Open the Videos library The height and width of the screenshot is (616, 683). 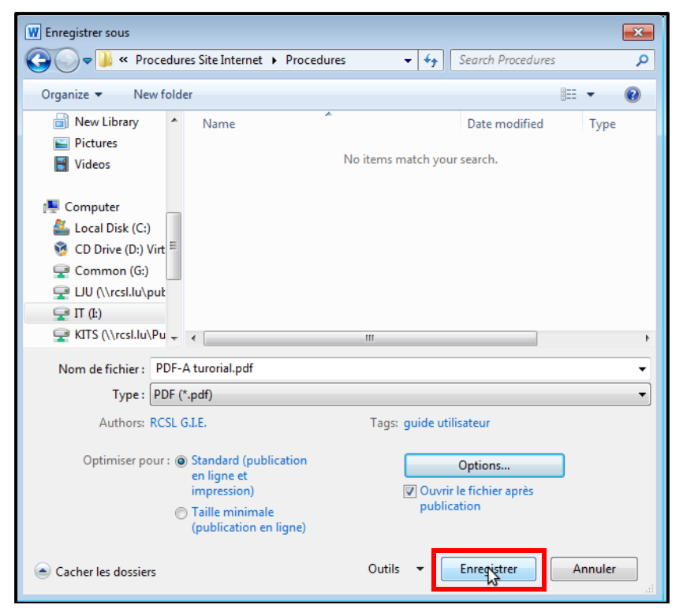pyautogui.click(x=92, y=164)
